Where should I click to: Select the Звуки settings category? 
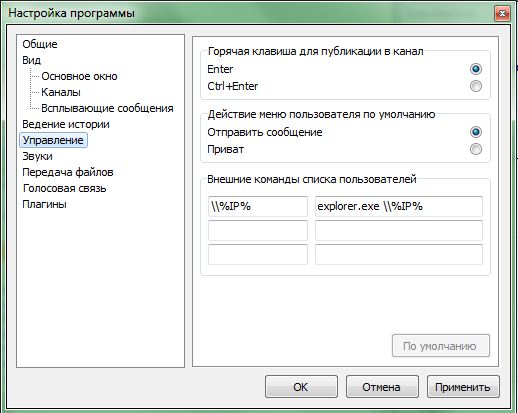(37, 156)
